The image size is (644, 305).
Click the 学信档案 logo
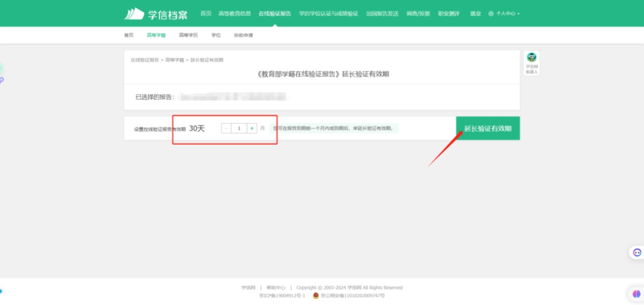point(156,14)
